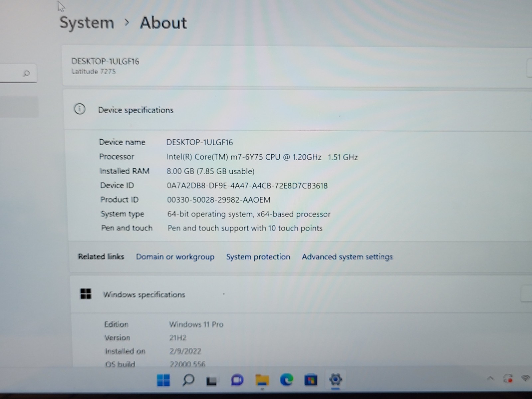Select Pen and touch support text

(245, 228)
